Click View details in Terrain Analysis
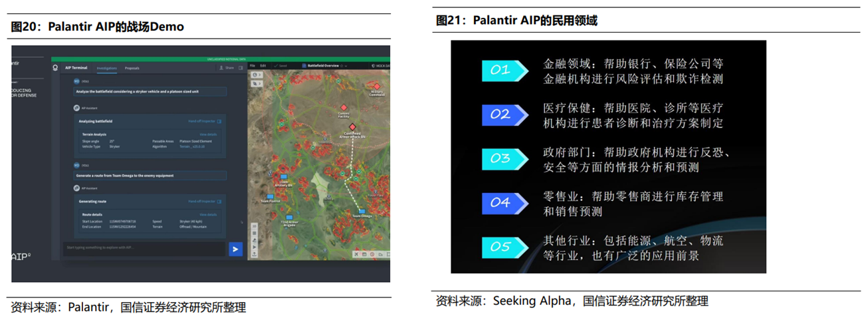868x322 pixels. point(208,134)
